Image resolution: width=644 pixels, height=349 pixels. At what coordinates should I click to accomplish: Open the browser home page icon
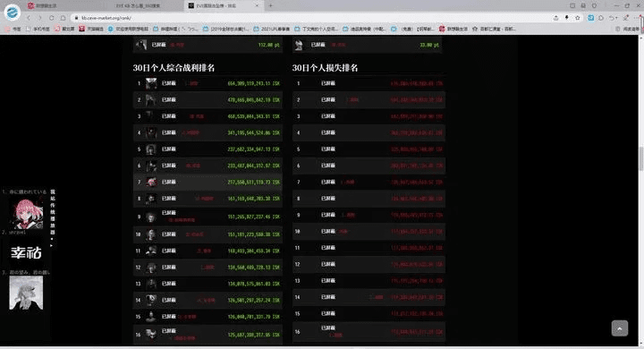pos(63,18)
